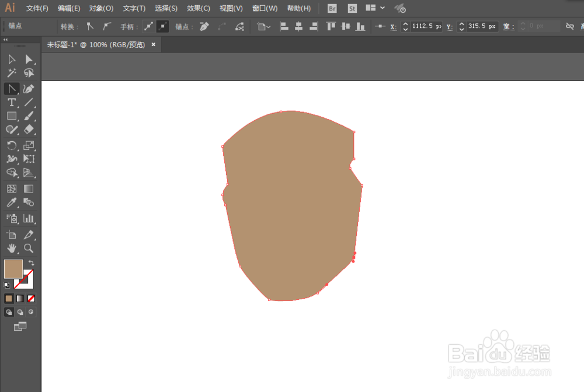Click the Br (Bridge) button in menu bar
Screen dimensions: 584x392
[332, 8]
